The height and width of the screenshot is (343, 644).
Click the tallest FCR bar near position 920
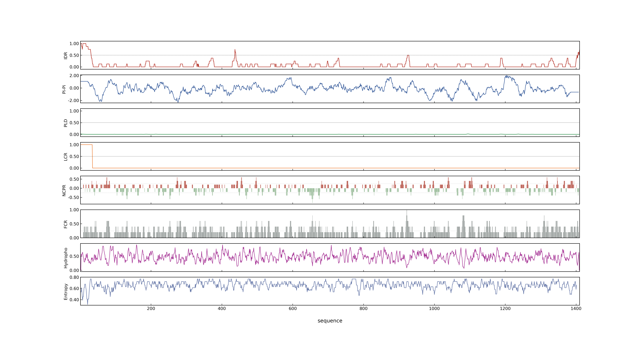click(407, 224)
